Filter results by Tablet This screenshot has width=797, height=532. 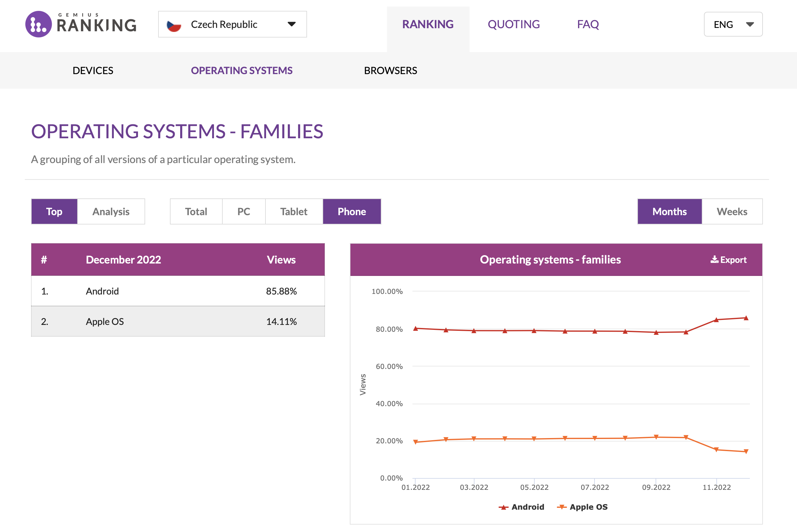[x=293, y=212]
